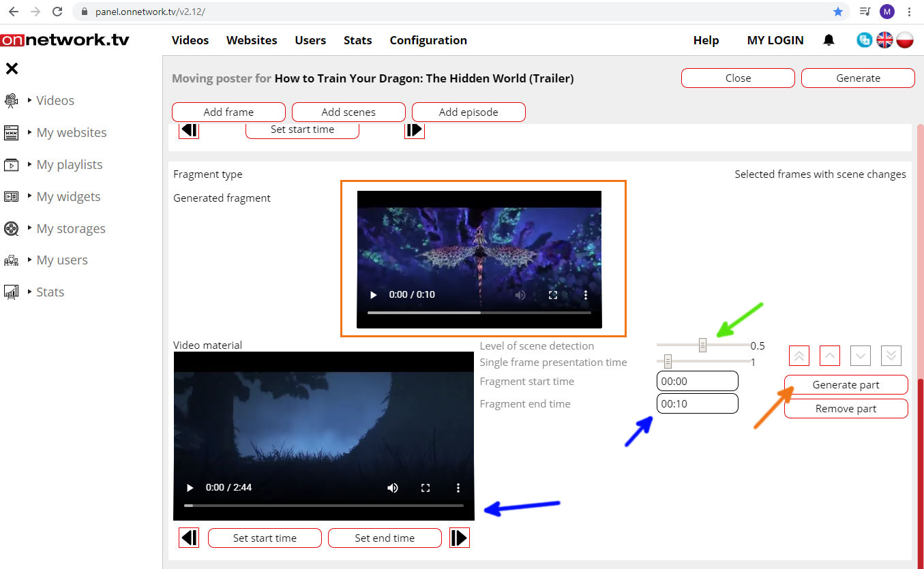Viewport: 924px width, 569px height.
Task: Switch language to English flag
Action: (884, 40)
